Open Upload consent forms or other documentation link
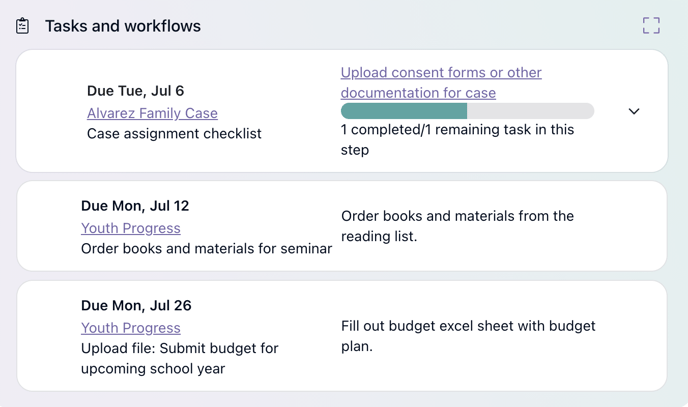 (441, 82)
